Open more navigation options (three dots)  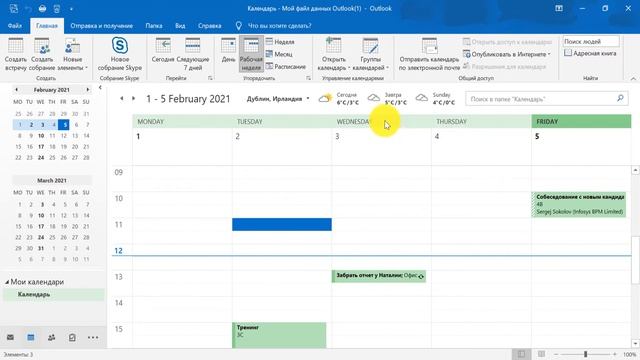coord(93,337)
